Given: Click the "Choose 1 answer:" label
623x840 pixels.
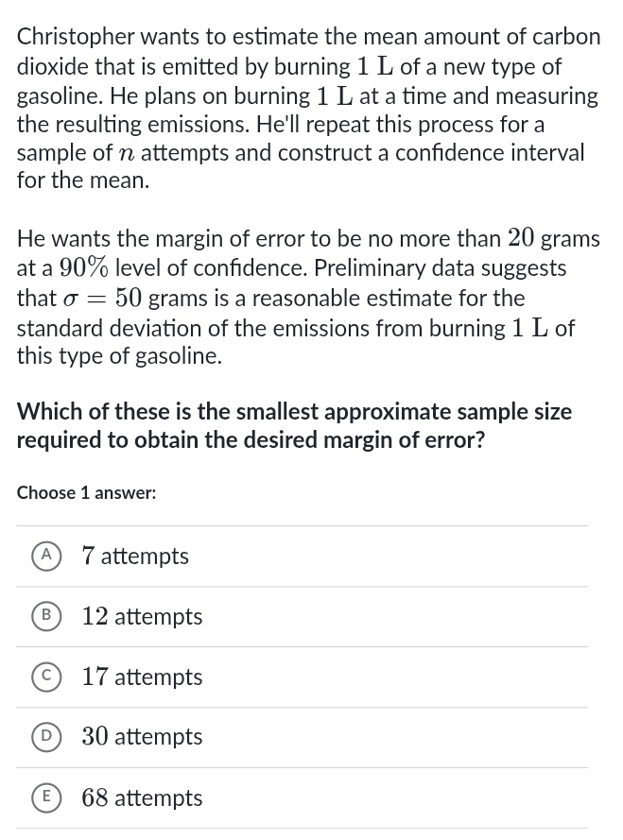Looking at the screenshot, I should [x=87, y=492].
